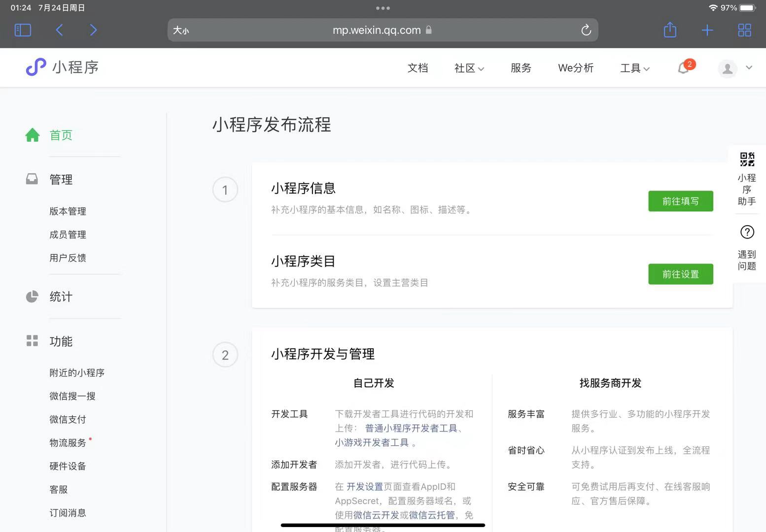The image size is (766, 532).
Task: Open 微信搜一搜 in sidebar
Action: (72, 396)
